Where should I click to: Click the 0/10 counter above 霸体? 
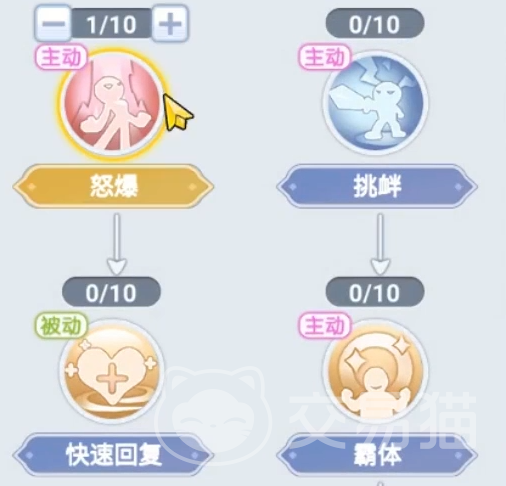tap(375, 292)
